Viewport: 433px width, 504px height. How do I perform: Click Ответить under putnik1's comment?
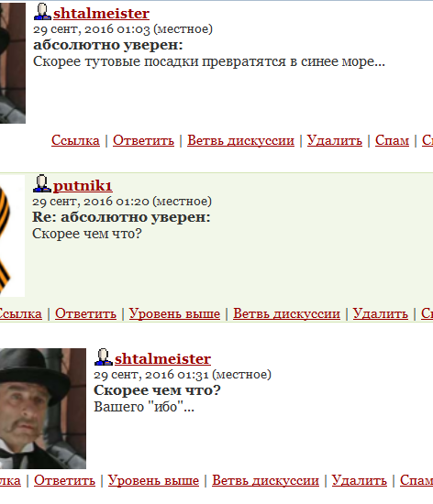85,313
